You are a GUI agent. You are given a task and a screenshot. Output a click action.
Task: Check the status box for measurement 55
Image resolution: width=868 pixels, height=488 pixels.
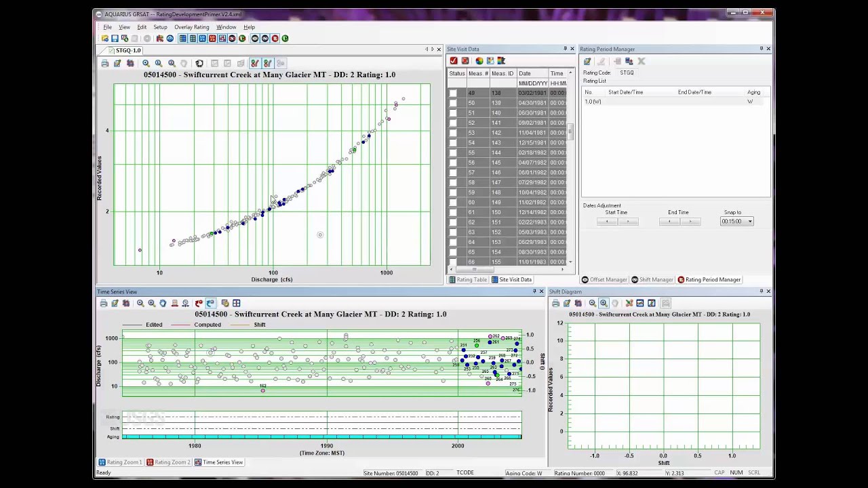point(453,152)
